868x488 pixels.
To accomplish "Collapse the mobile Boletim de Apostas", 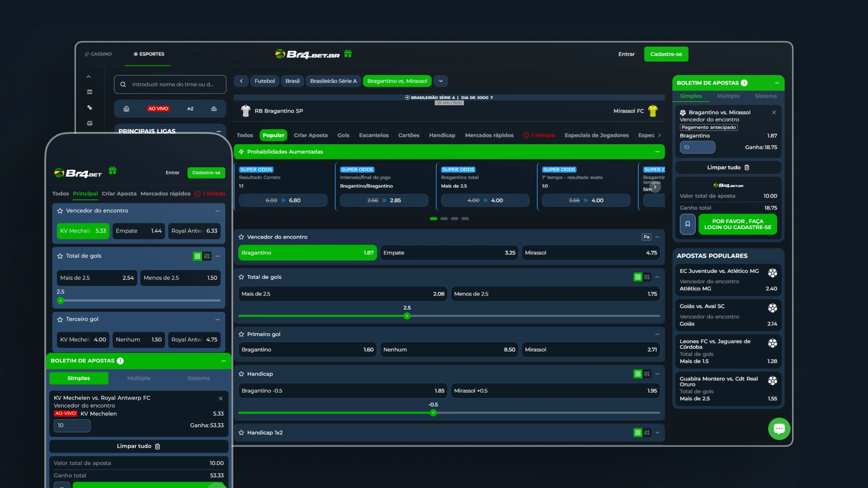I will [x=223, y=361].
